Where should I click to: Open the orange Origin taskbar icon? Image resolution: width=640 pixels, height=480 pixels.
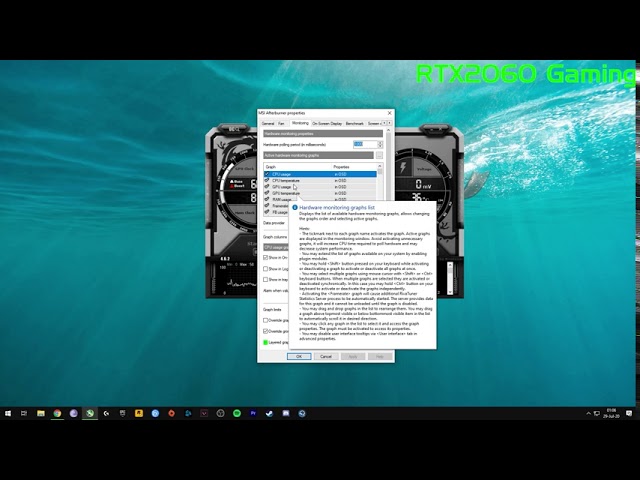[171, 413]
